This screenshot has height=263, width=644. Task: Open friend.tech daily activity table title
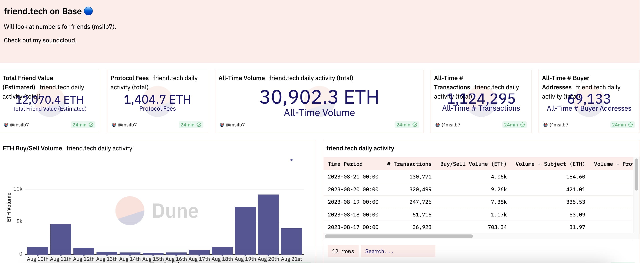(360, 148)
